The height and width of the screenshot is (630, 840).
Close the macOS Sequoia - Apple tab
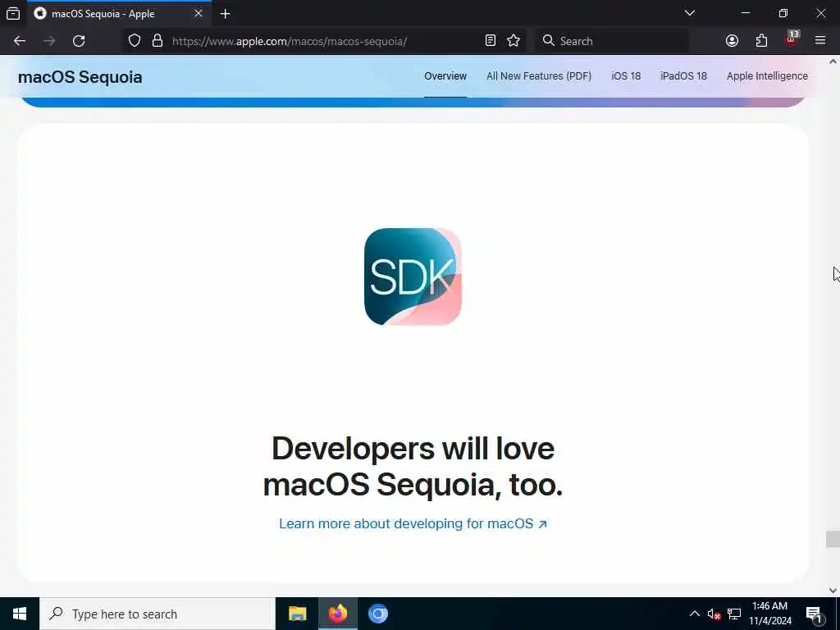pos(199,13)
